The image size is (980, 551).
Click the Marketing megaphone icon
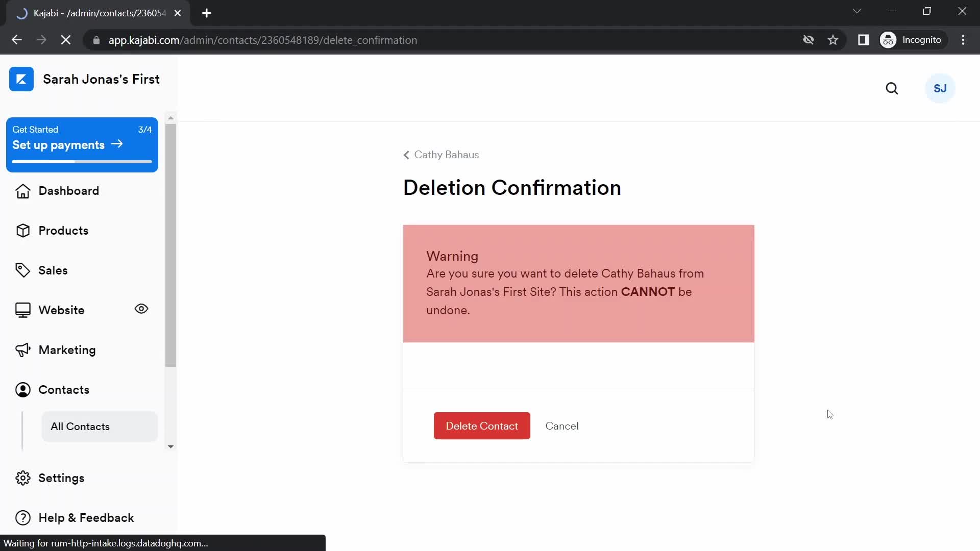tap(23, 350)
